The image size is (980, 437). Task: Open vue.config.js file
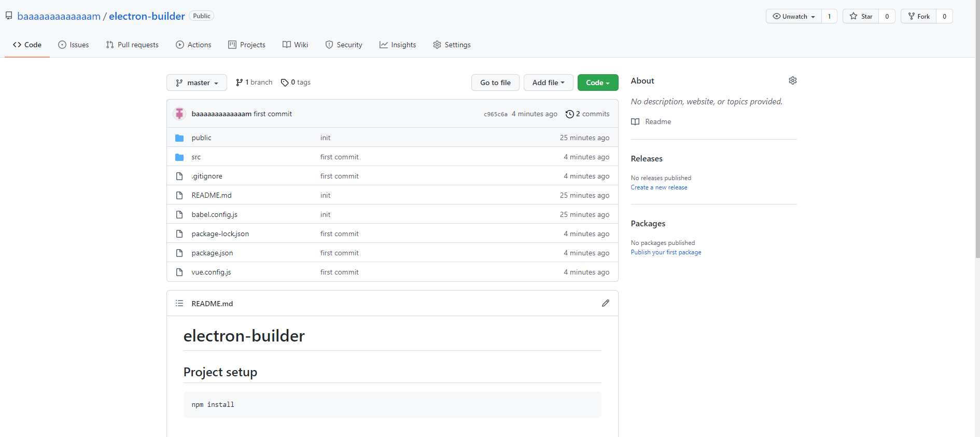(x=211, y=272)
